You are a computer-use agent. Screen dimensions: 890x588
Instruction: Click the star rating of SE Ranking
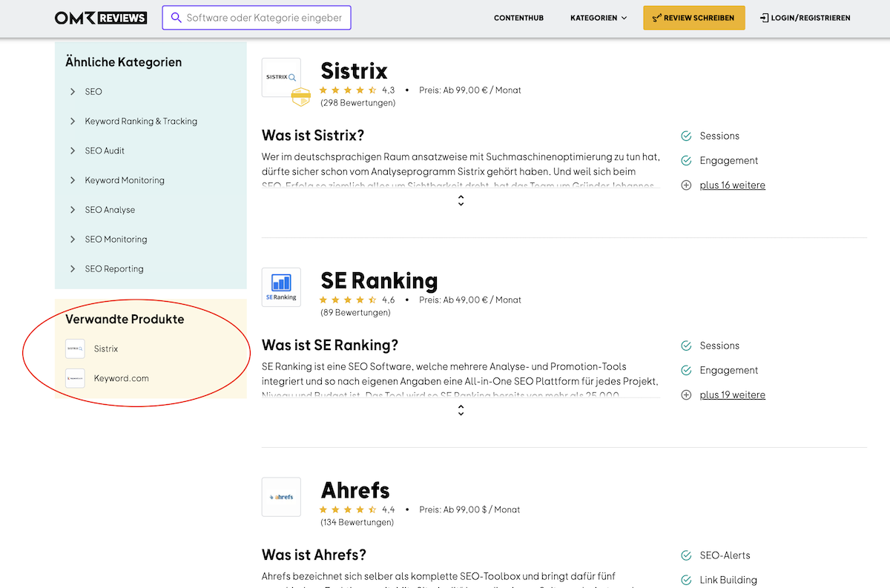(348, 300)
